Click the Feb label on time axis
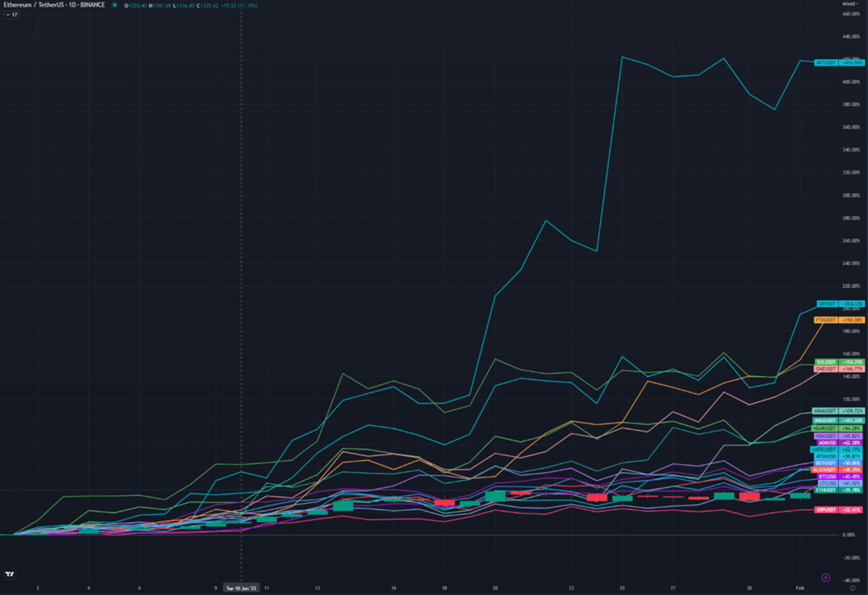This screenshot has height=595, width=868. coord(800,588)
